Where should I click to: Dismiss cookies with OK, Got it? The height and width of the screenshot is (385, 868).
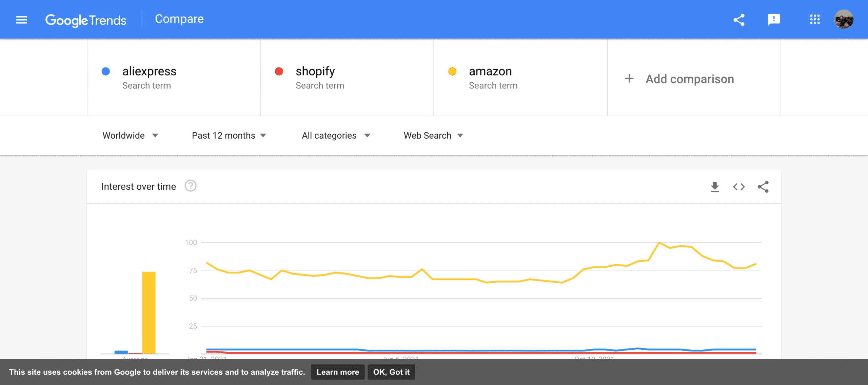[x=391, y=372]
